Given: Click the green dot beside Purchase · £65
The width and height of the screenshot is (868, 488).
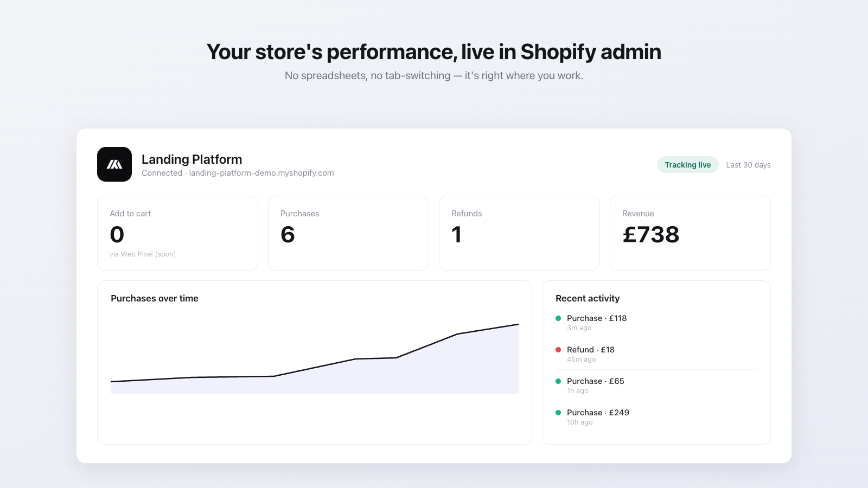Looking at the screenshot, I should point(558,381).
